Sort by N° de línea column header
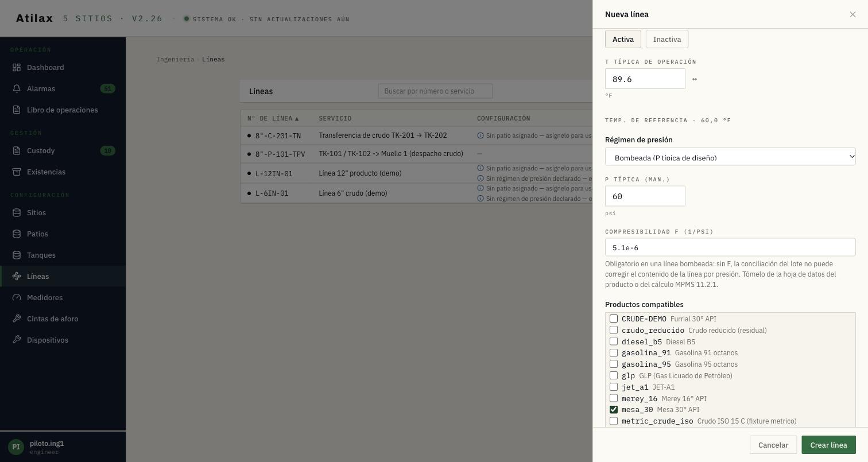Screen dimensions: 868x462 273,119
